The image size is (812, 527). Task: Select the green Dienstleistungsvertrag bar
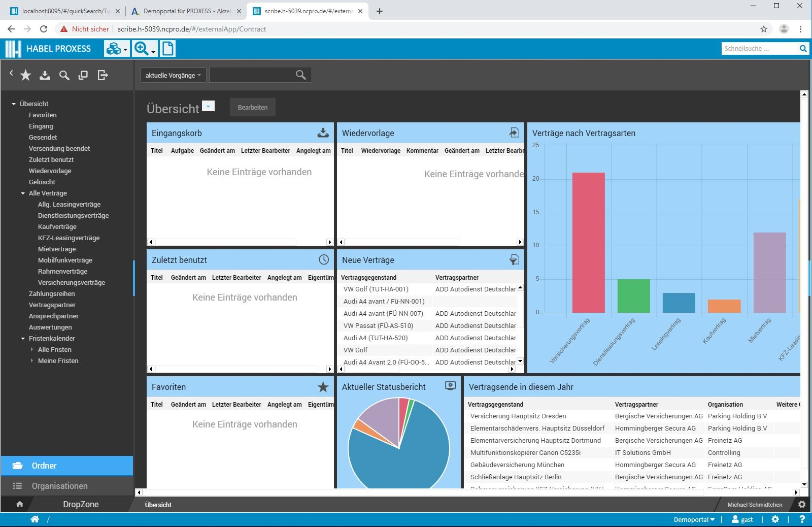coord(634,296)
